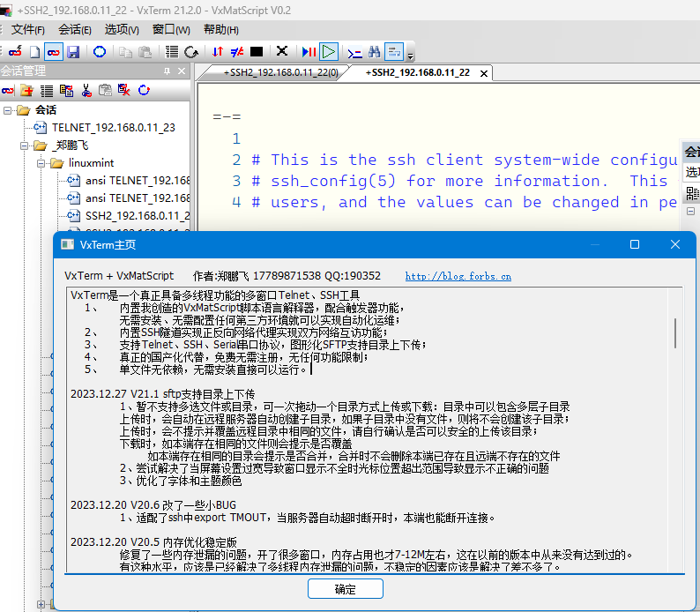Image resolution: width=700 pixels, height=612 pixels.
Task: Switch to tab +SSH2_192.168.0.11_22(0)
Action: [x=281, y=73]
